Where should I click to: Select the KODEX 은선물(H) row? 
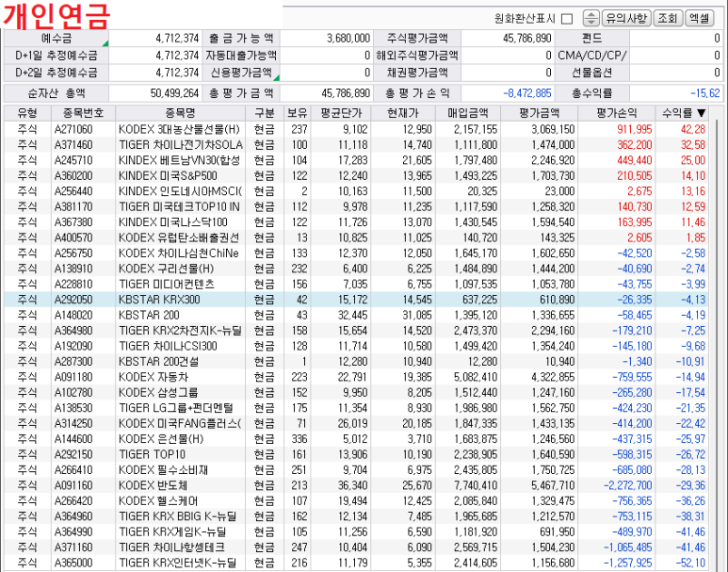click(358, 439)
